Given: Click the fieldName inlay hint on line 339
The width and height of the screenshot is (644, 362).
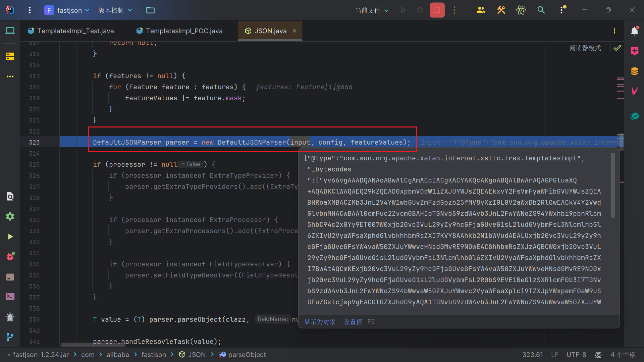Looking at the screenshot, I should click(272, 319).
